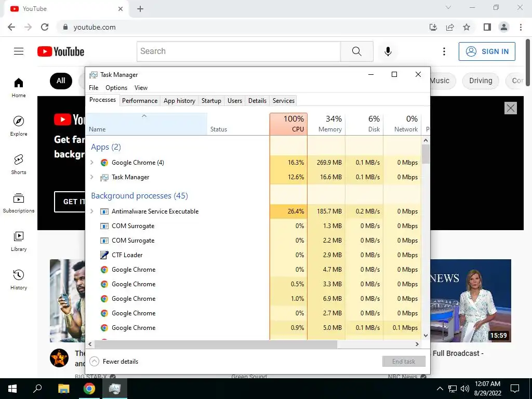
Task: Expand Antimalware Service Executable row
Action: (91, 211)
